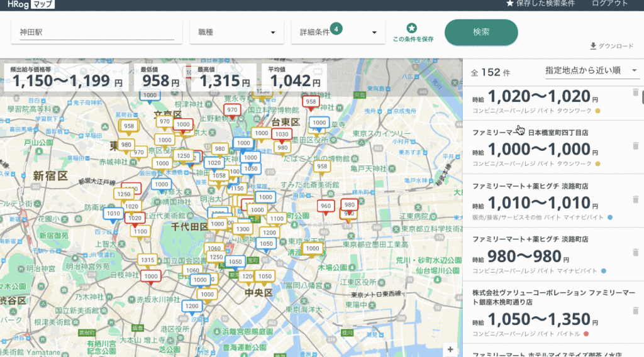Delete the 銀座木挽町通り店 listing trash icon
The width and height of the screenshot is (644, 357).
pos(636,310)
